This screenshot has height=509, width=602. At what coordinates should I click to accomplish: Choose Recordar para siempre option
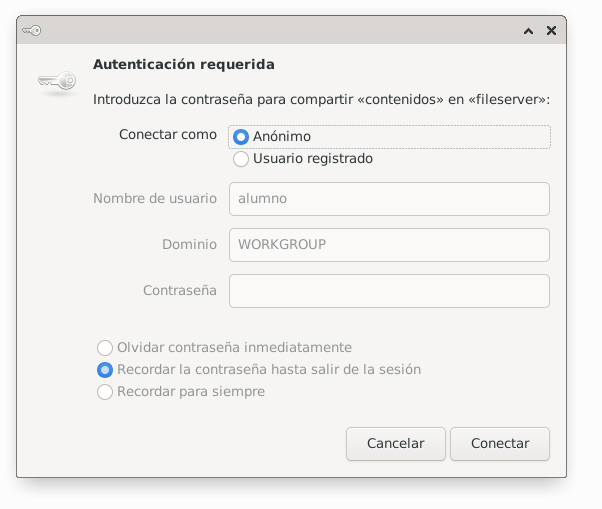point(105,392)
